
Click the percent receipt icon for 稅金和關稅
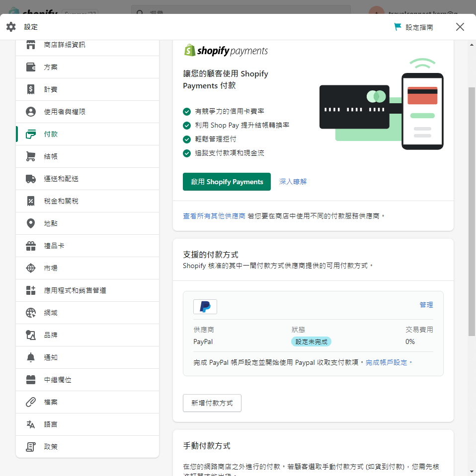[x=31, y=201]
